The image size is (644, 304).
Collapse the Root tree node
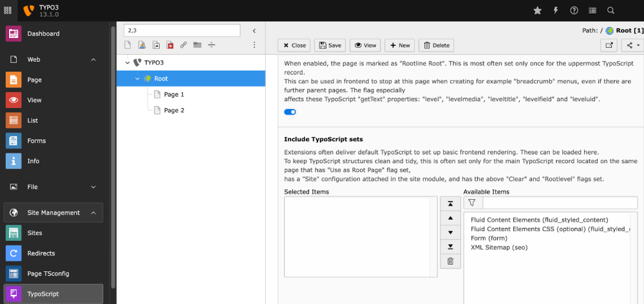(x=138, y=79)
